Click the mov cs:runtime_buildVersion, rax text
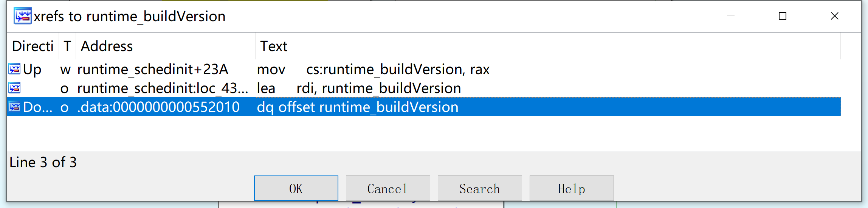Viewport: 868px width, 208px height. [x=373, y=70]
